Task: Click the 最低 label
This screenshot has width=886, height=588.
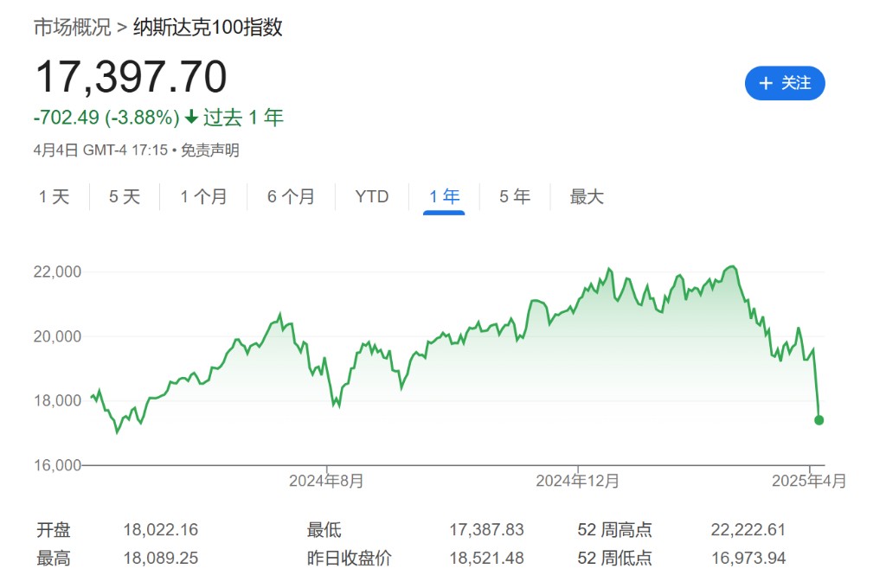Action: (324, 530)
